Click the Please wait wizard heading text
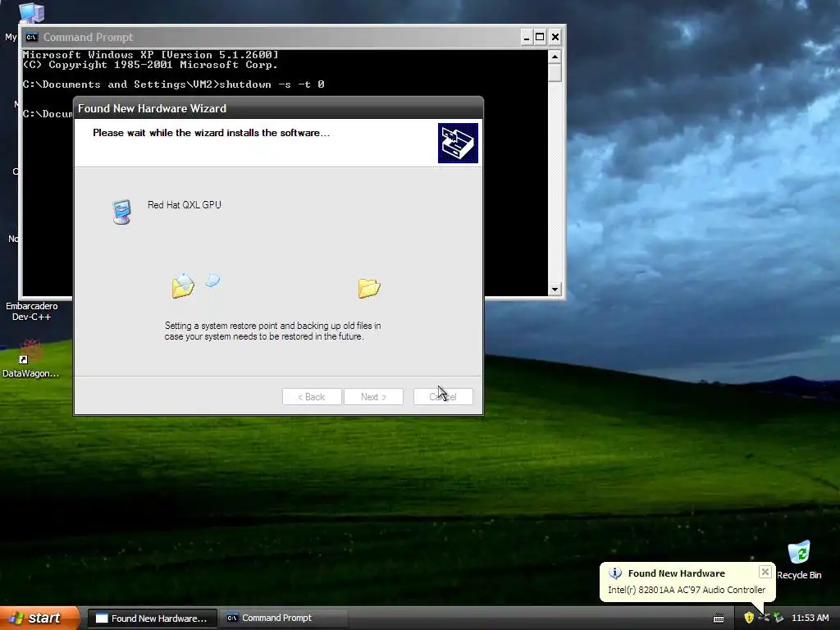This screenshot has width=840, height=630. 211,133
